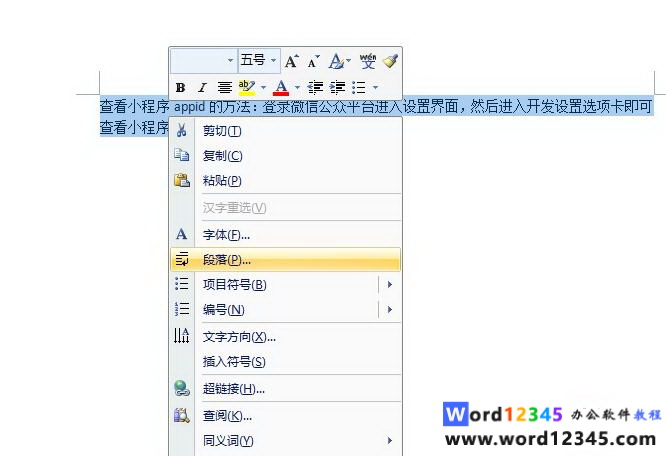Toggle center alignment in mini toolbar
This screenshot has height=456, width=666.
coord(225,88)
